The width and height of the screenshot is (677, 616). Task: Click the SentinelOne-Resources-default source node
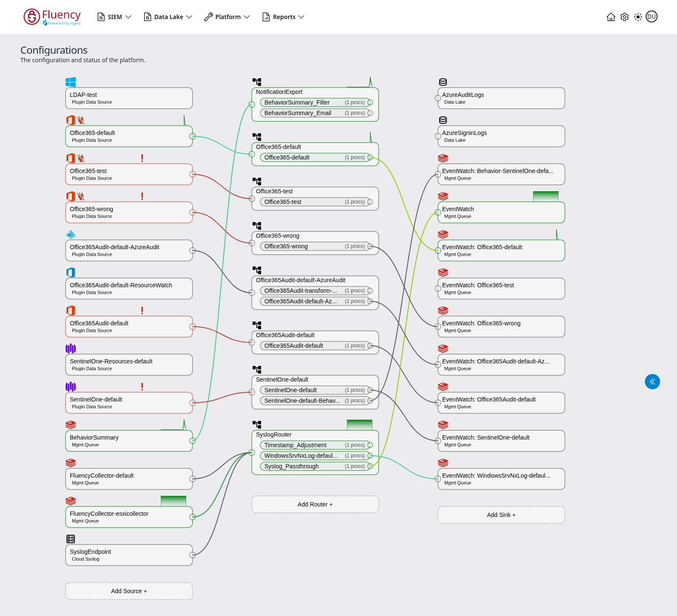tap(129, 365)
